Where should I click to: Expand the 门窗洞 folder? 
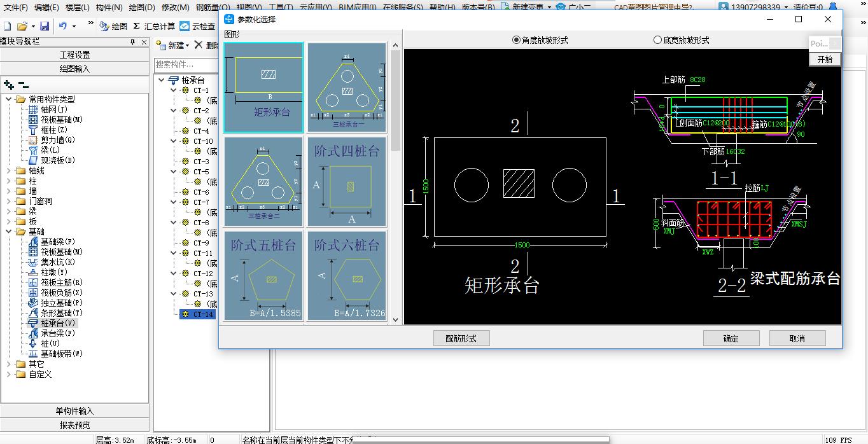tap(8, 201)
